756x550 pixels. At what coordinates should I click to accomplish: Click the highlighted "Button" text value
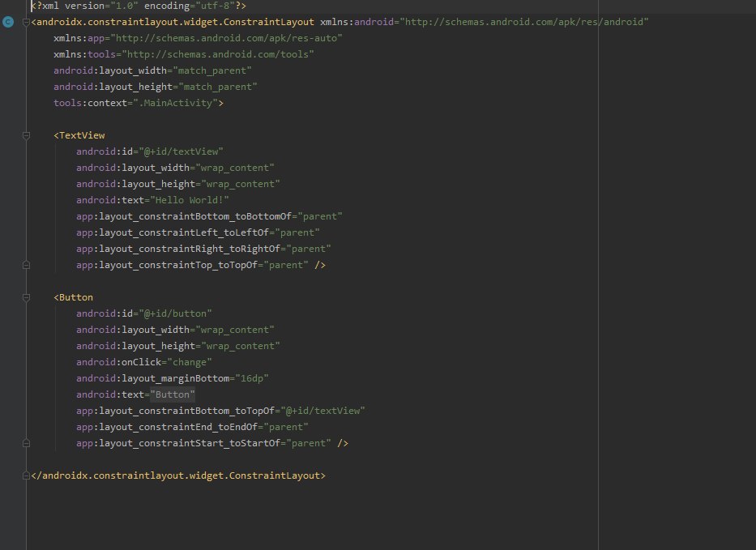click(x=173, y=394)
